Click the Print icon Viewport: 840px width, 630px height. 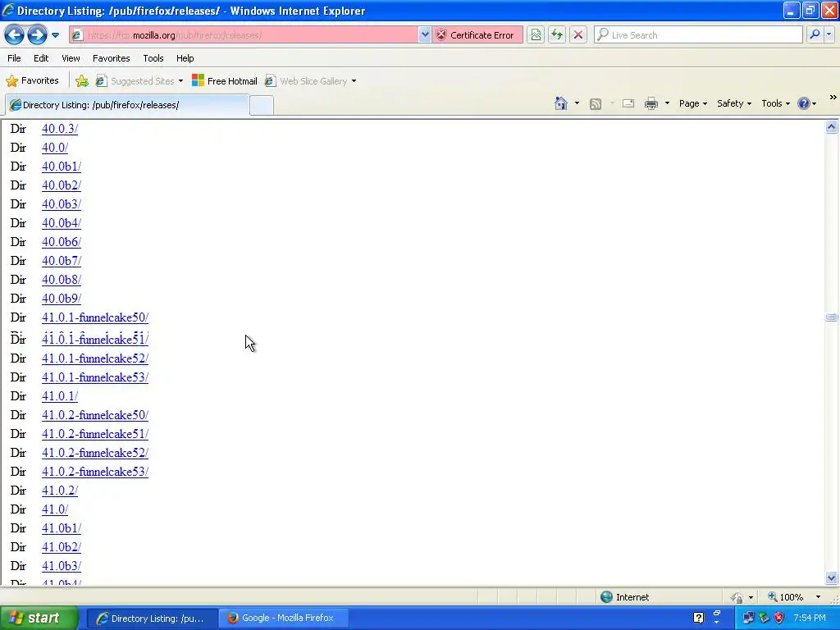651,103
